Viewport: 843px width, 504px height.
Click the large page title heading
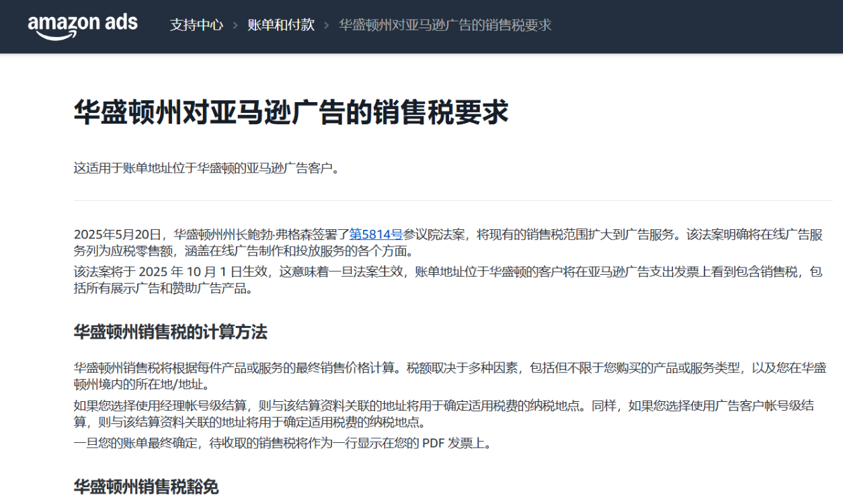(x=290, y=113)
